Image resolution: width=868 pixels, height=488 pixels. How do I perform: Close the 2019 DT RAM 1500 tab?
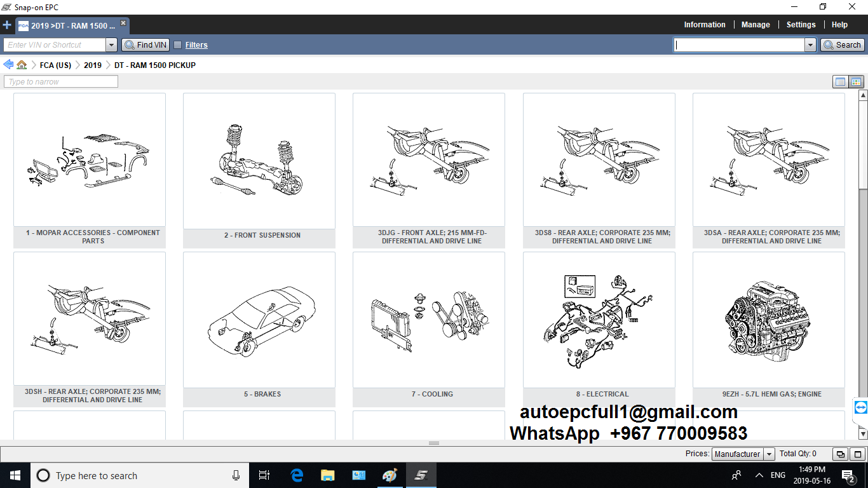point(123,23)
